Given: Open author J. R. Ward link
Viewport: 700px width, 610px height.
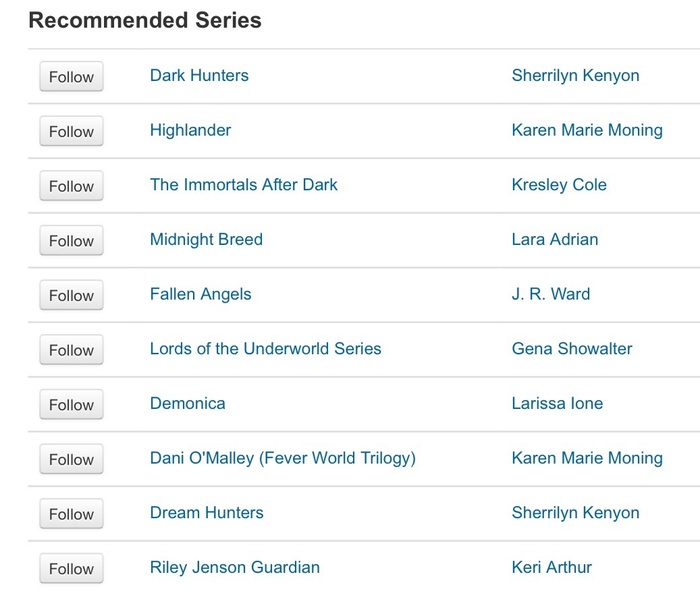Looking at the screenshot, I should click(551, 294).
